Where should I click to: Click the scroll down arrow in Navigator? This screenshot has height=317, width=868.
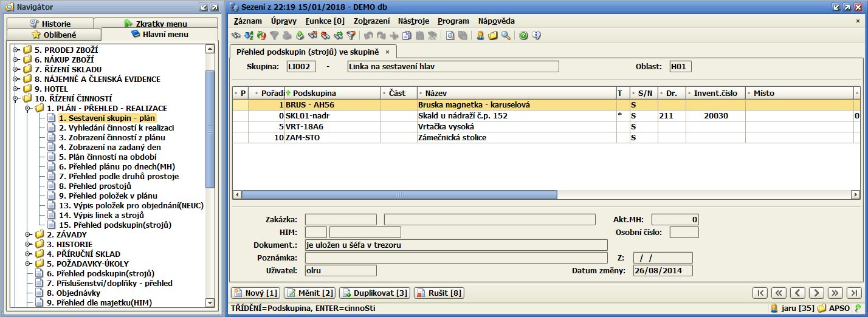(210, 302)
